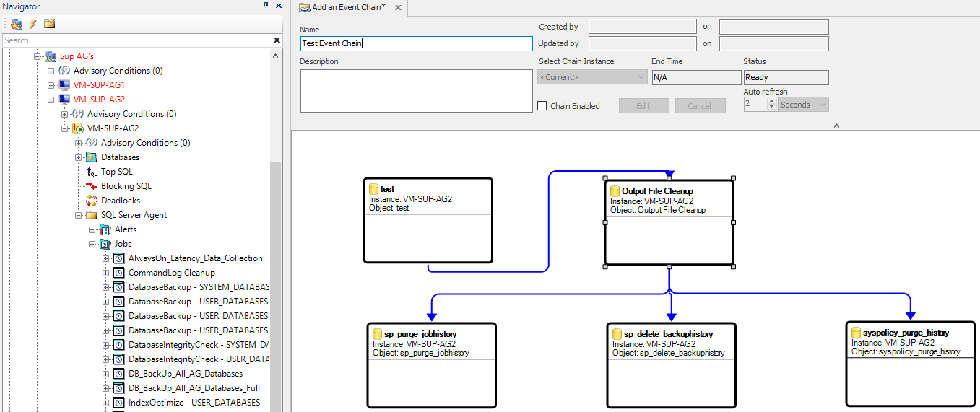Click the DatabaseIntegrityCheck - SYSTEM_DA job icon
This screenshot has height=412, width=980.
[x=119, y=345]
